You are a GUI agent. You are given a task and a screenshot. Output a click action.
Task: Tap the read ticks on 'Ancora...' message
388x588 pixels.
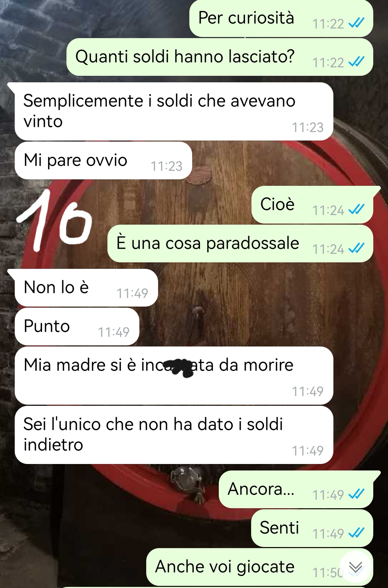(x=357, y=495)
